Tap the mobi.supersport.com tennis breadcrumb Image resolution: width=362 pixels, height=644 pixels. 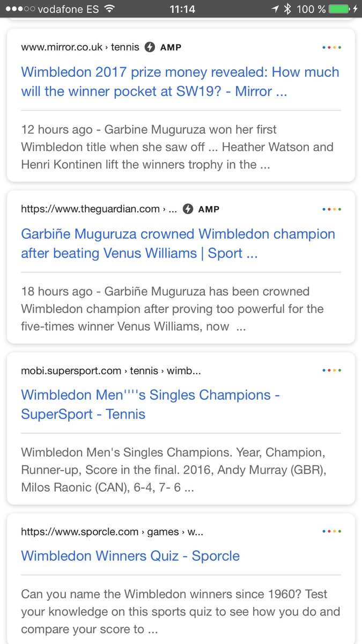point(111,370)
